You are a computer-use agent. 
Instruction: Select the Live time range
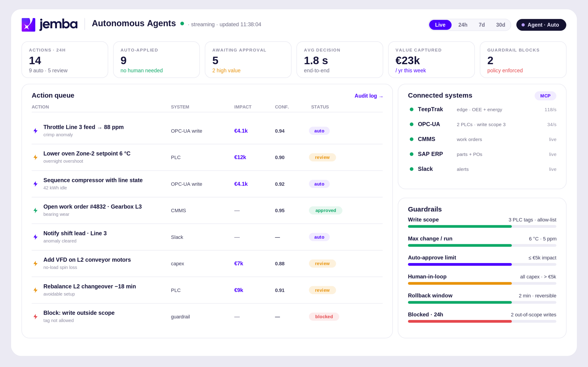coord(440,25)
